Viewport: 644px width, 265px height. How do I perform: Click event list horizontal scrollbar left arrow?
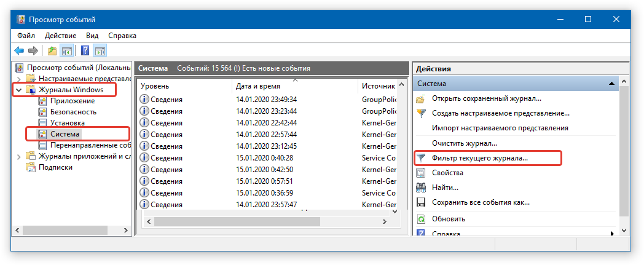pos(148,221)
